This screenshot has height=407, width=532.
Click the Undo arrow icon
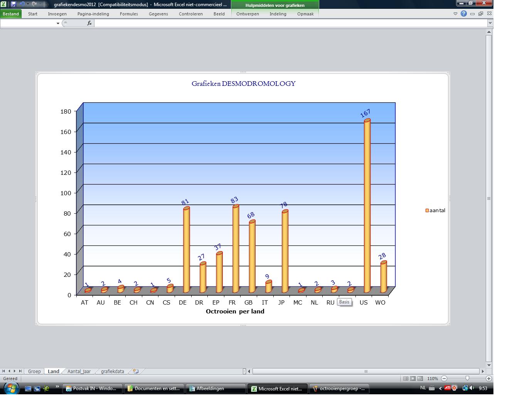click(x=22, y=4)
